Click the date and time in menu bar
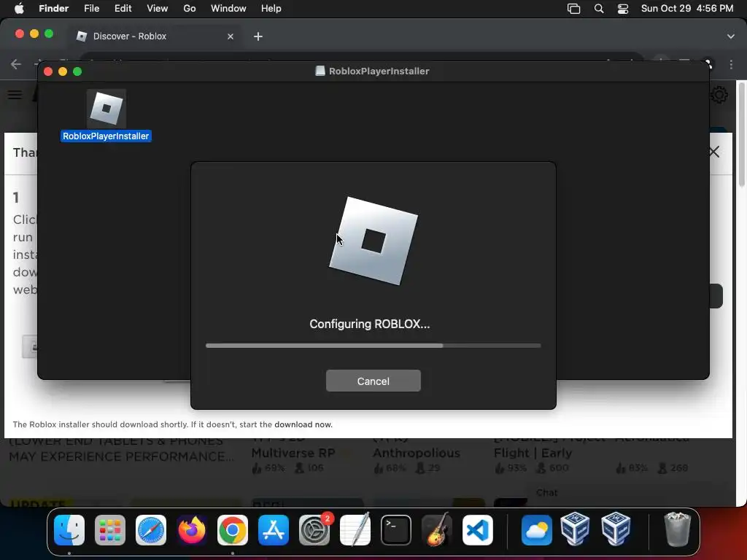Screen dimensions: 747x560 (x=687, y=9)
